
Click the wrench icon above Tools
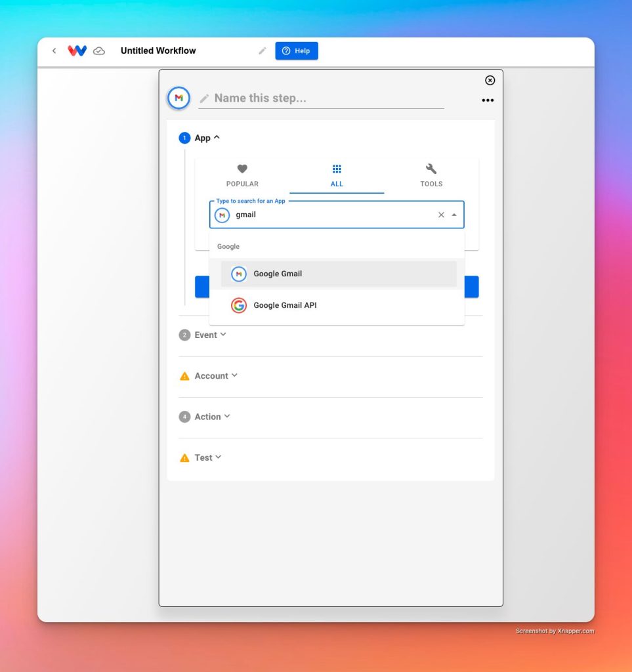(x=431, y=169)
